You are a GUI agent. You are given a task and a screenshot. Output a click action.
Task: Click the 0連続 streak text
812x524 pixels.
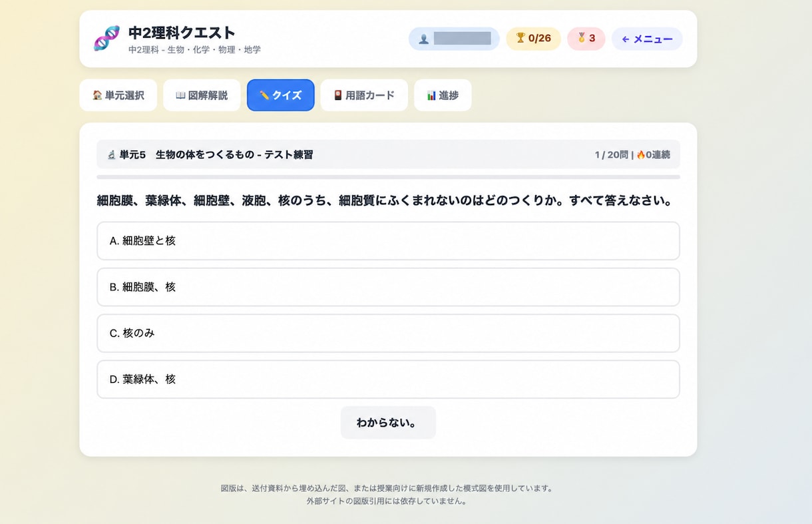[x=658, y=154]
